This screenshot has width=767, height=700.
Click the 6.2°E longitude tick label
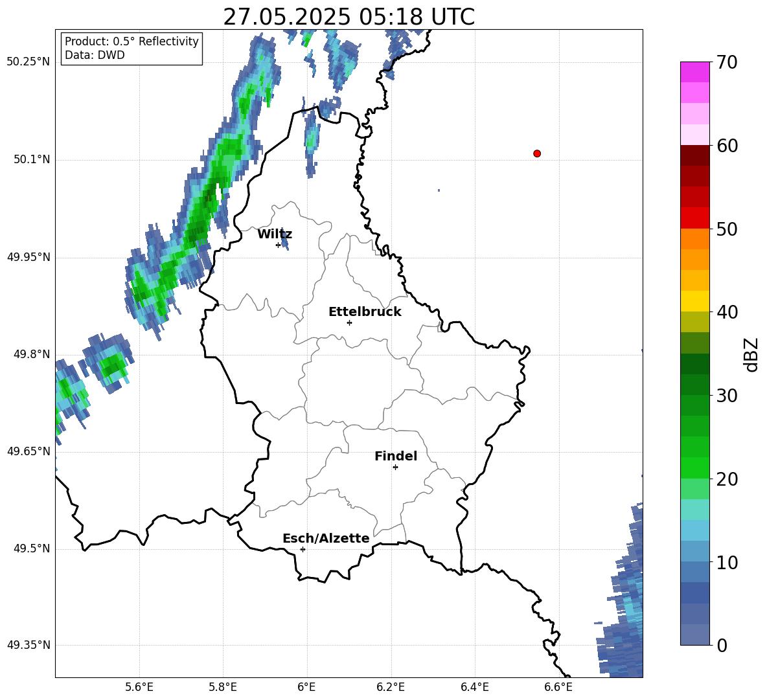(x=391, y=687)
